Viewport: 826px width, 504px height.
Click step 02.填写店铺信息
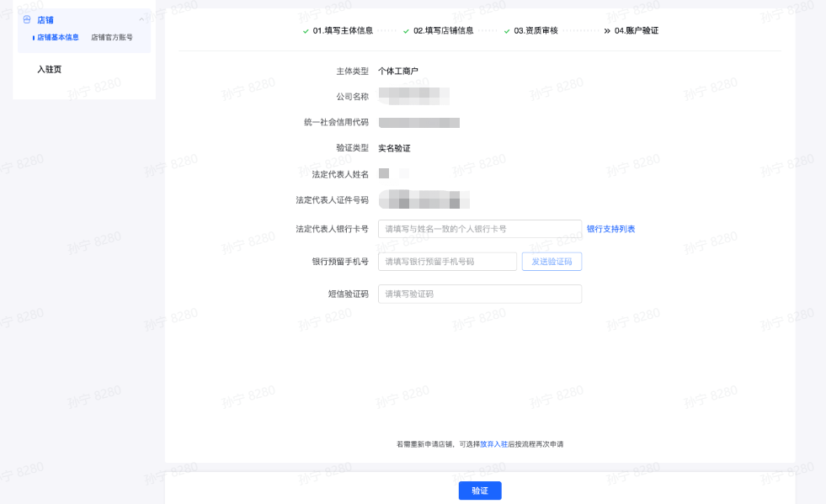(444, 30)
